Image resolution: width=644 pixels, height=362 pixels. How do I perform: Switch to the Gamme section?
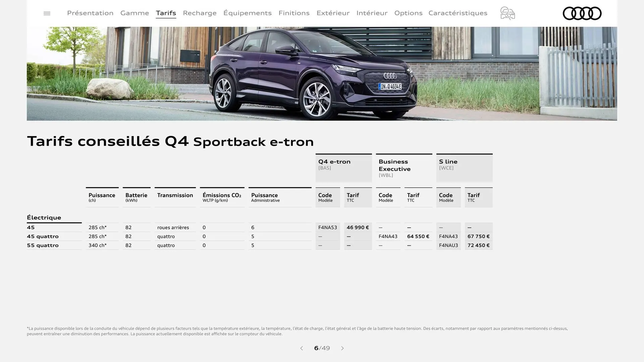(135, 13)
